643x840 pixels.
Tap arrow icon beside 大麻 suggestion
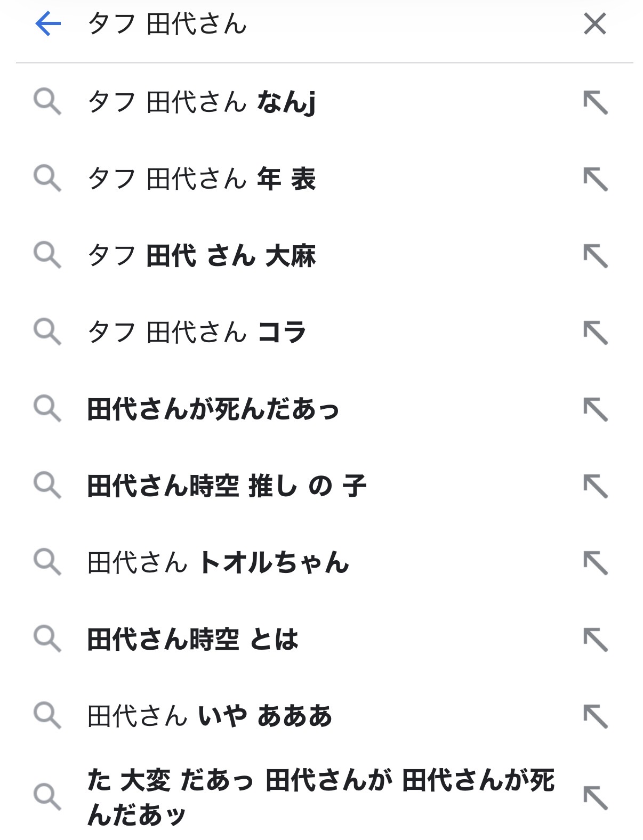tap(595, 256)
